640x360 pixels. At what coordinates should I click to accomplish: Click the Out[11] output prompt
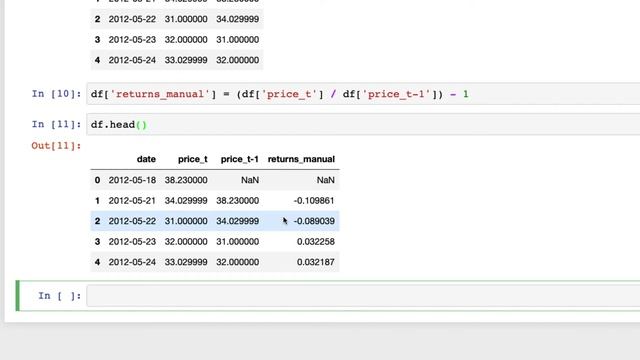(x=56, y=146)
